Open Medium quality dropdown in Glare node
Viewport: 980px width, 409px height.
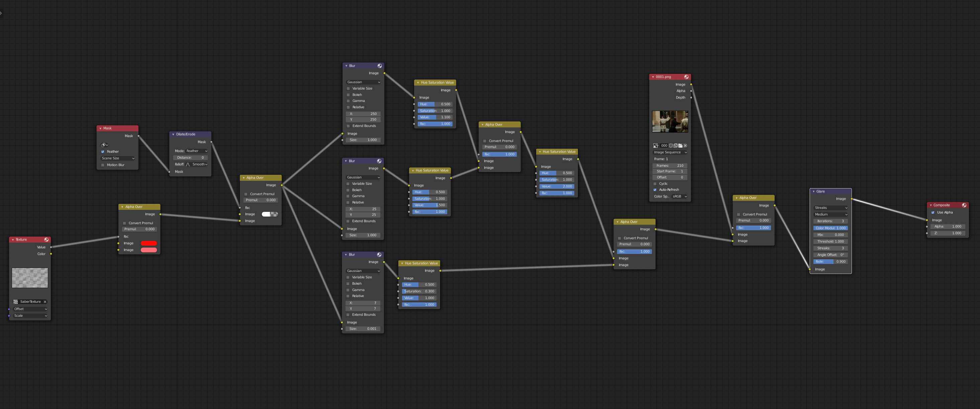831,215
